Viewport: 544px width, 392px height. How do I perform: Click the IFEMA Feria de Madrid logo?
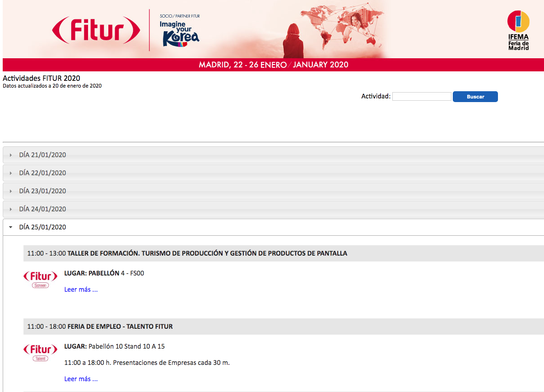click(518, 30)
